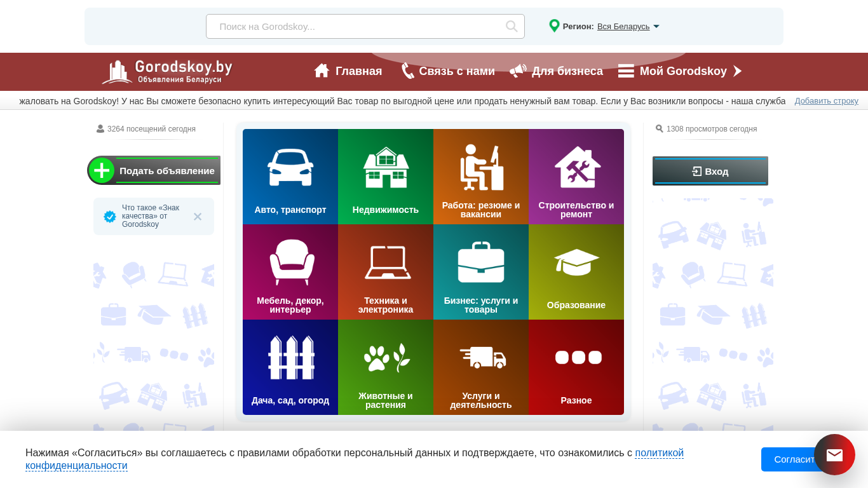Open Техника и электроника laptop category
Image resolution: width=868 pixels, height=488 pixels.
pos(386,272)
